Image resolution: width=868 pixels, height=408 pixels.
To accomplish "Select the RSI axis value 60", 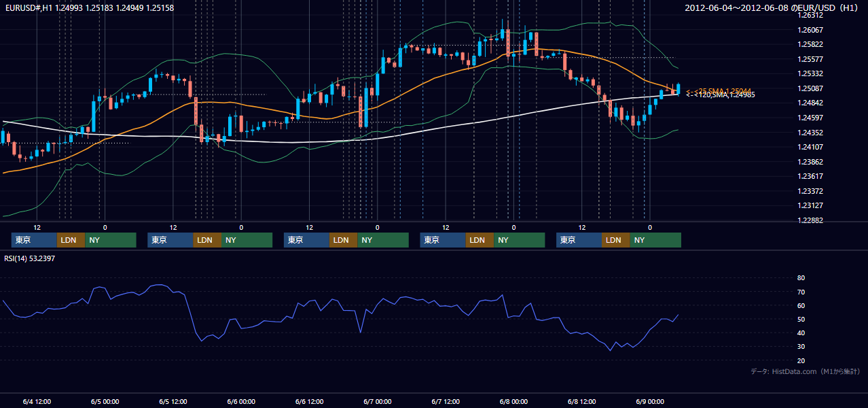I will coord(801,305).
